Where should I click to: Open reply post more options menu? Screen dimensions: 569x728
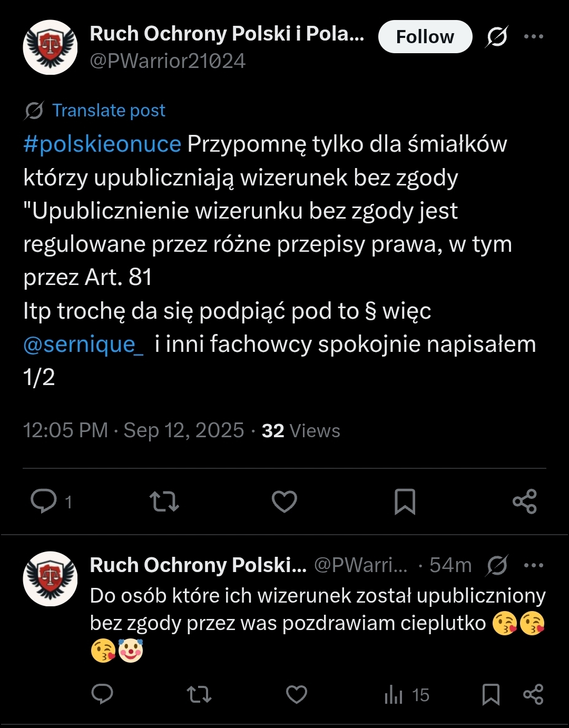pos(533,566)
